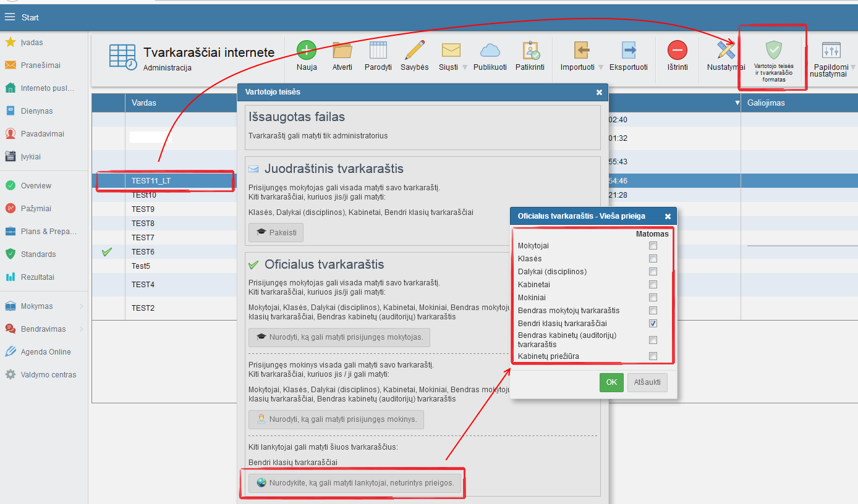Open the Atverti folder icon
The height and width of the screenshot is (504, 858).
[342, 51]
